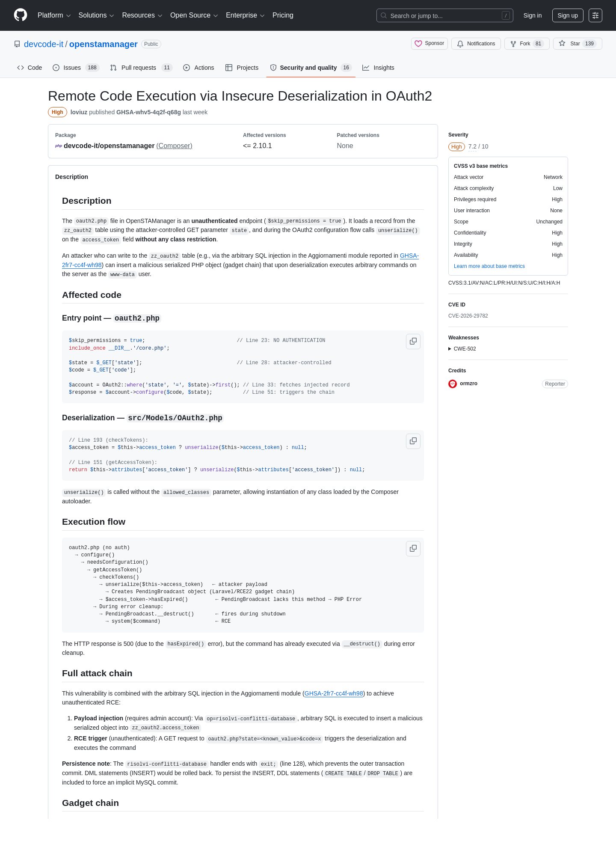Image resolution: width=616 pixels, height=856 pixels.
Task: Open the Open Source dropdown menu
Action: tap(194, 15)
